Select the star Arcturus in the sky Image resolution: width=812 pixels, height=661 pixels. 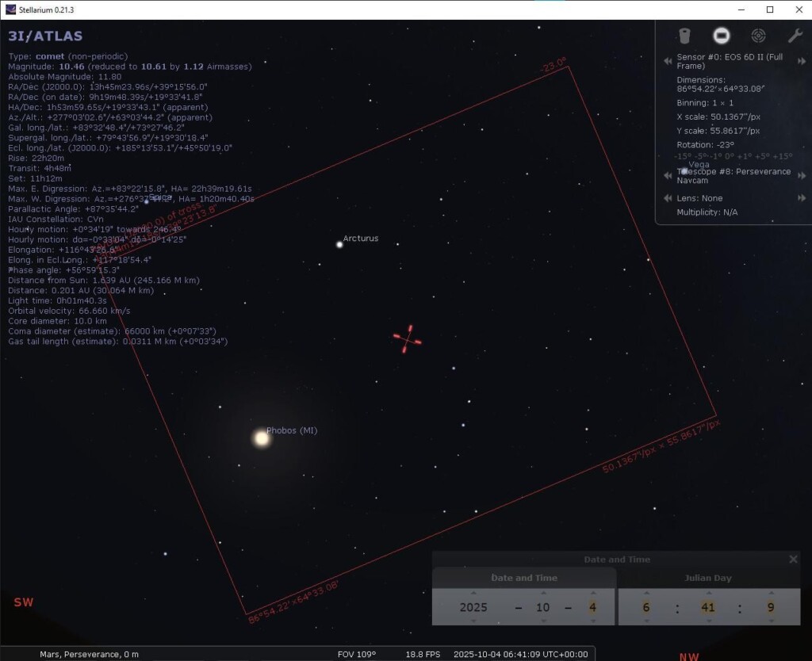(x=339, y=244)
